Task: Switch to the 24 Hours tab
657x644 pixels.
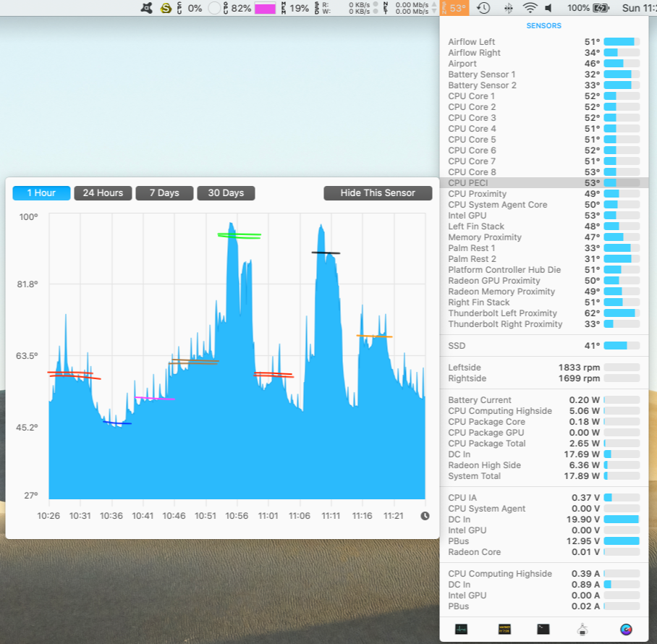Action: point(103,193)
